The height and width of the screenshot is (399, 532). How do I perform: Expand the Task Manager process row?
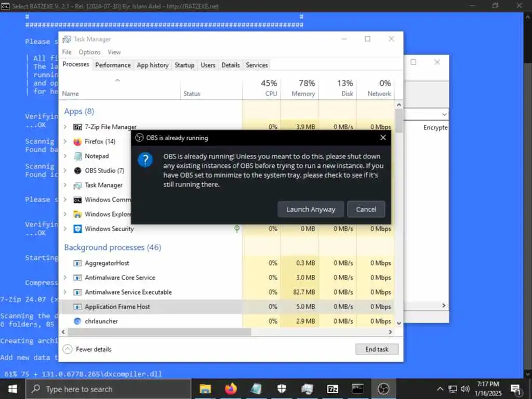(x=65, y=185)
